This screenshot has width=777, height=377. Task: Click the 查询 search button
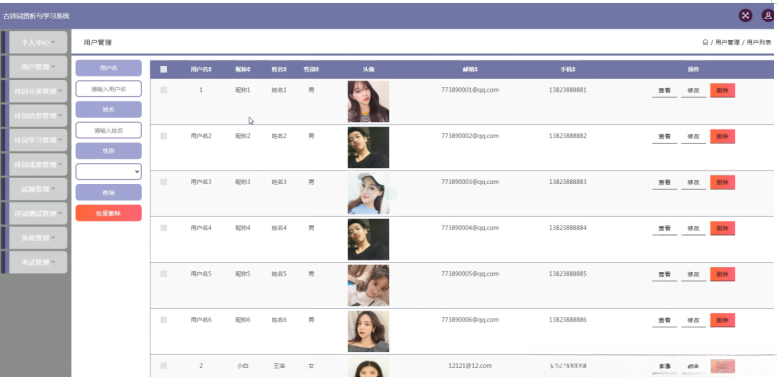[x=109, y=192]
